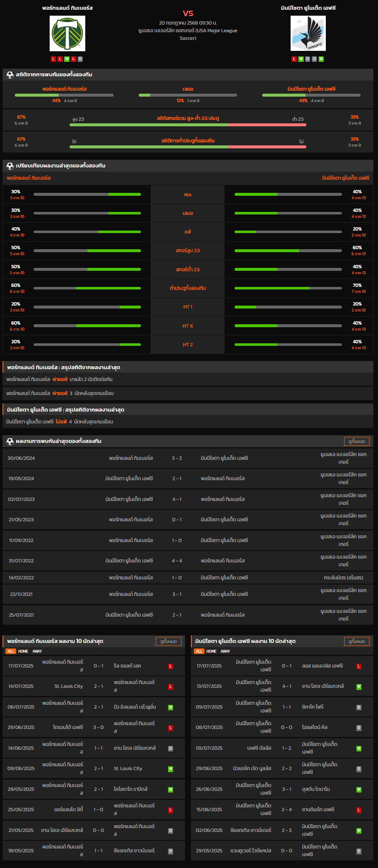Image resolution: width=378 pixels, height=868 pixels.
Task: Click USA Major League Soccer league text in header
Action: pos(188,34)
